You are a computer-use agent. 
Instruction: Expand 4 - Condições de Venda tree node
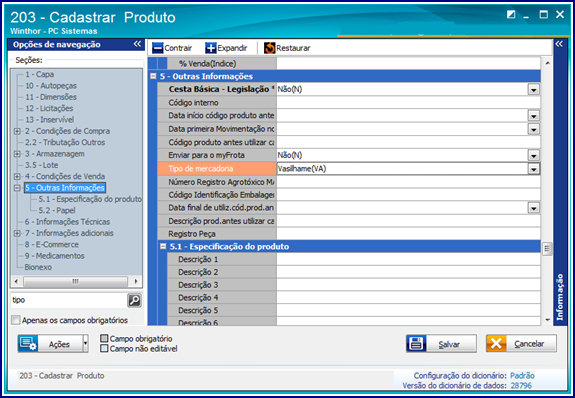pos(17,176)
